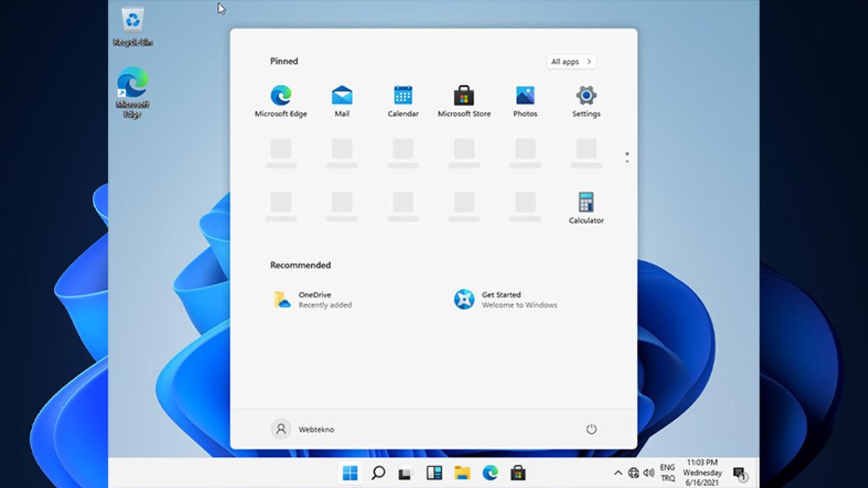Show hidden system tray icons chevron
This screenshot has width=868, height=488.
618,474
